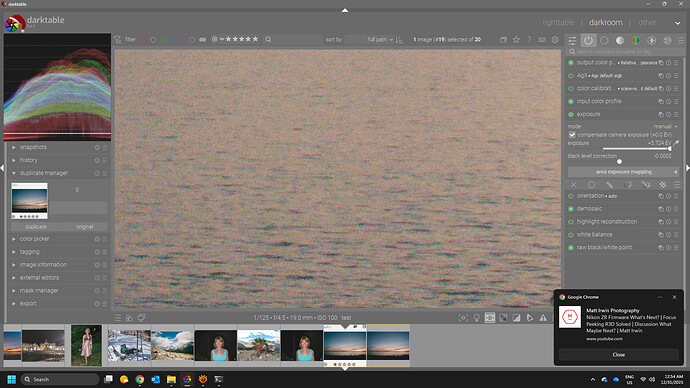This screenshot has height=388, width=690.
Task: Choose drawn and parametric mask icon
Action: click(646, 185)
